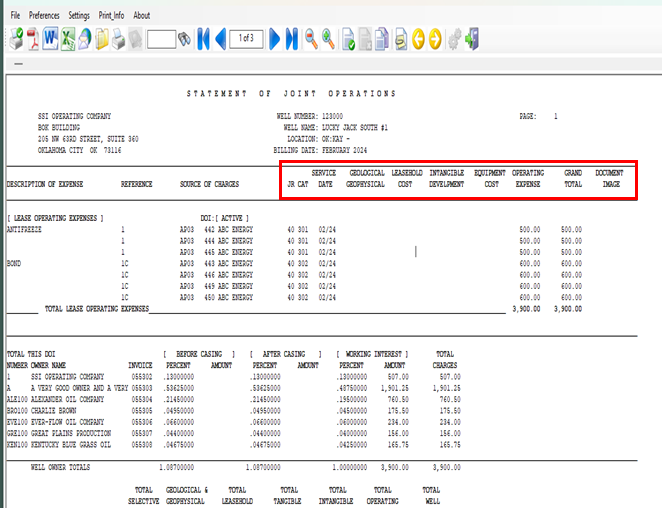This screenshot has height=508, width=662.
Task: Click the '1,901.25' total charges value
Action: pyautogui.click(x=446, y=388)
